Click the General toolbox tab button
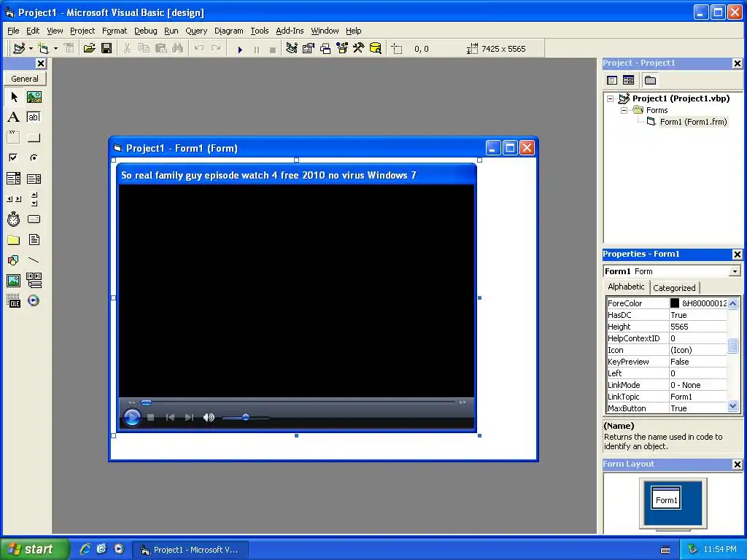 coord(25,79)
